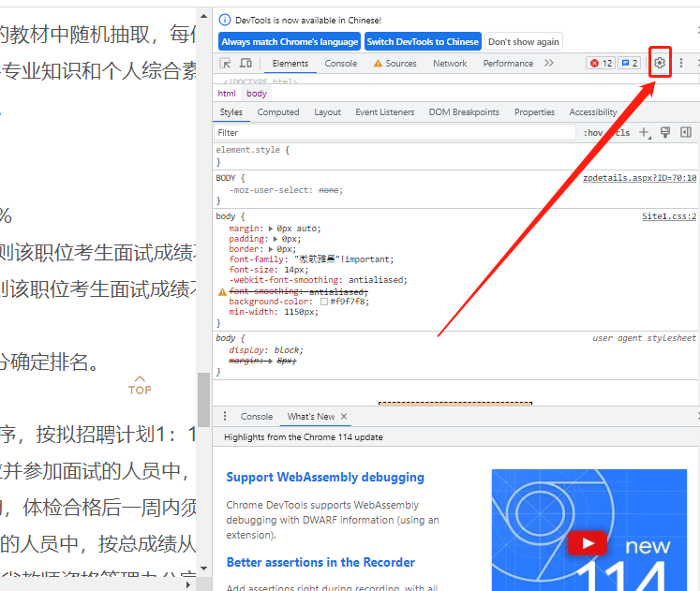Click Don't show again button

(523, 41)
